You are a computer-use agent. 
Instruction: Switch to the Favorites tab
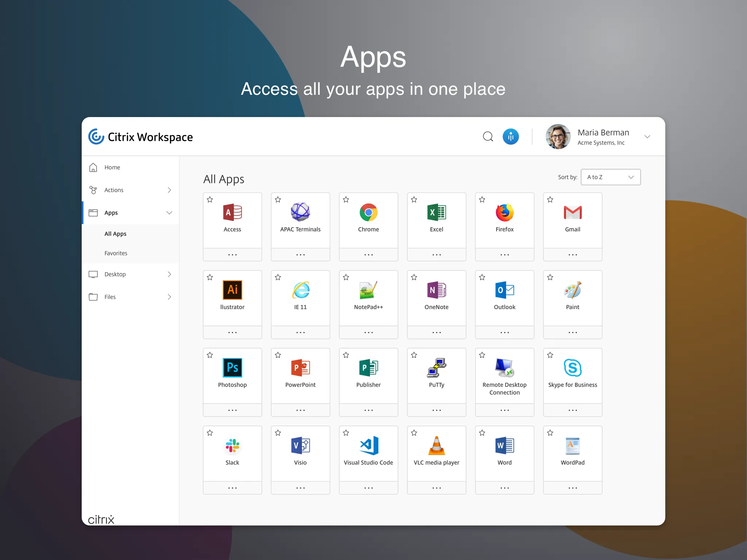pos(116,253)
